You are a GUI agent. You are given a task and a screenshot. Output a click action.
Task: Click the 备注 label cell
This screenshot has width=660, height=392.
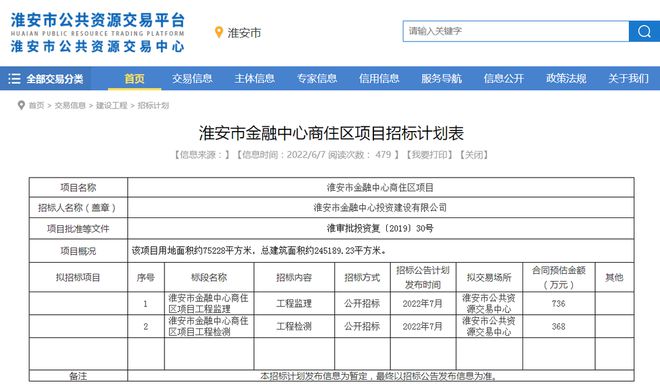pos(78,376)
